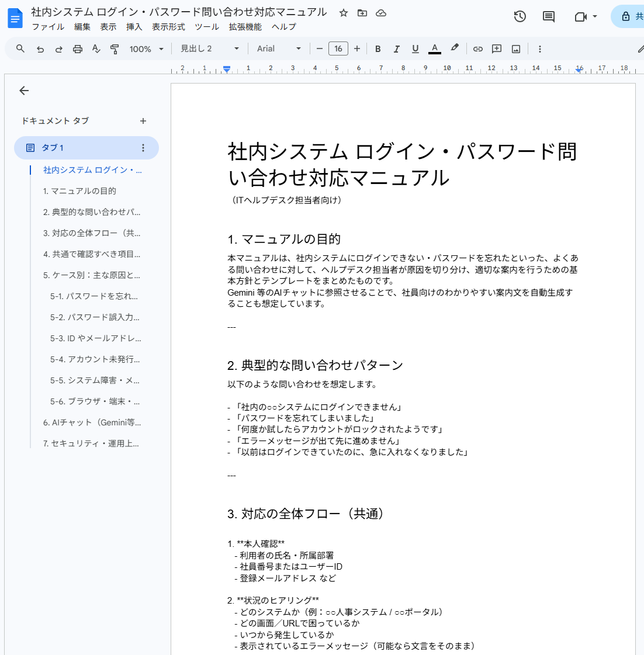644x655 pixels.
Task: Click the document title in the header
Action: tap(179, 12)
